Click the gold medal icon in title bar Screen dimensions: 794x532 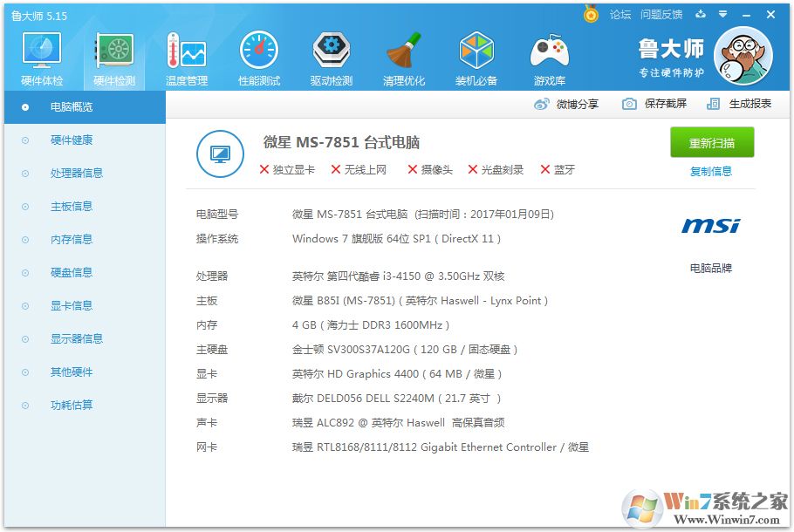(x=592, y=15)
